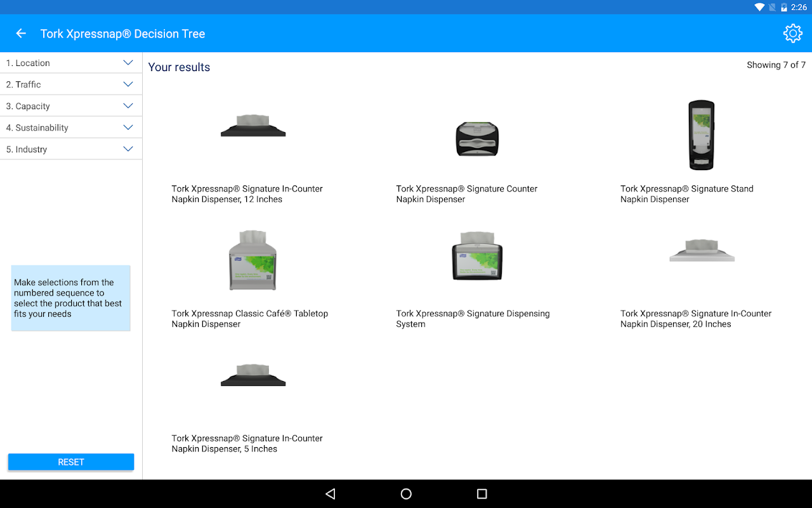
Task: Click 'Tork Xpressnap® Decision Tree' title
Action: pos(123,34)
